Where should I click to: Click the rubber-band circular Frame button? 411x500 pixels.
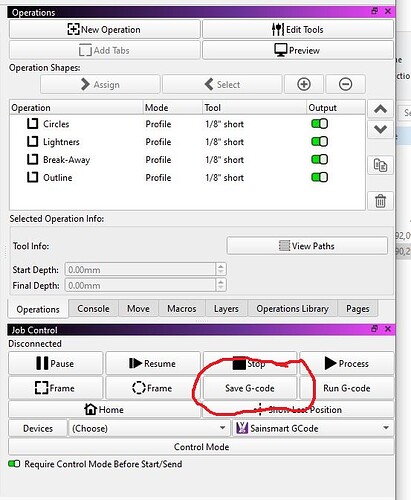click(x=153, y=388)
